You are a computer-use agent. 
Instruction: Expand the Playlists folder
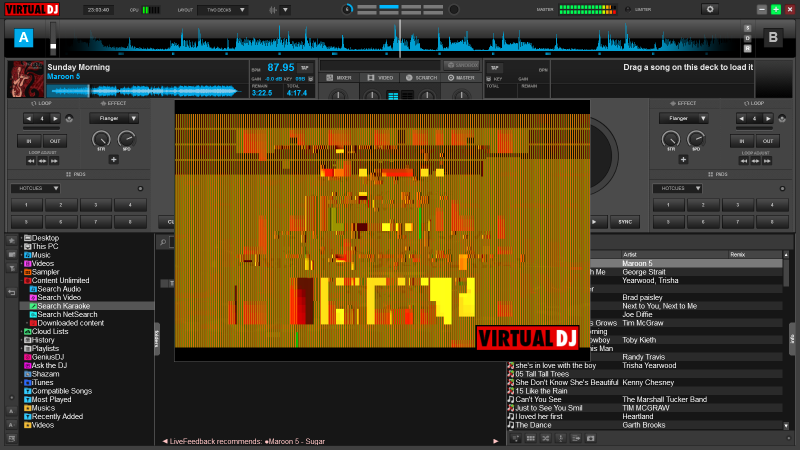point(22,348)
